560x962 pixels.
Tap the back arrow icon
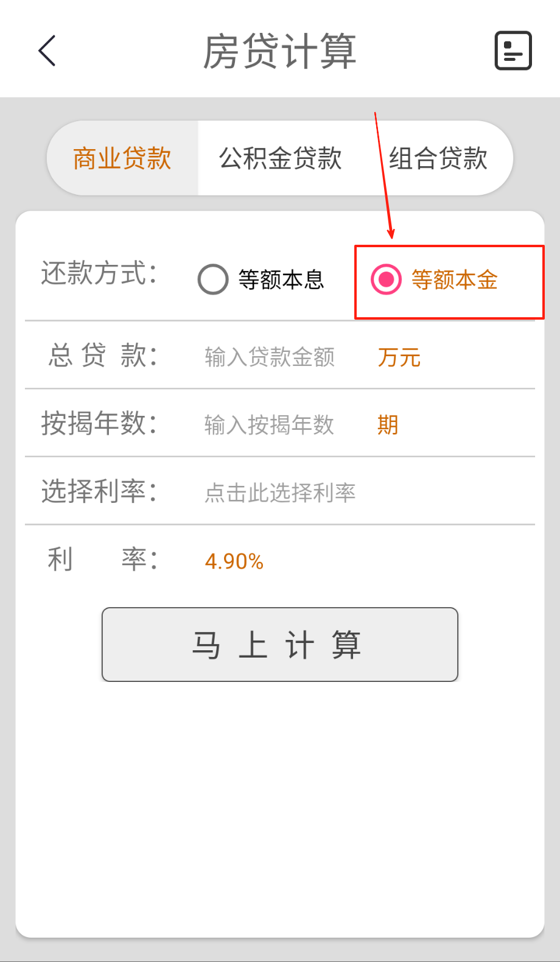point(47,51)
